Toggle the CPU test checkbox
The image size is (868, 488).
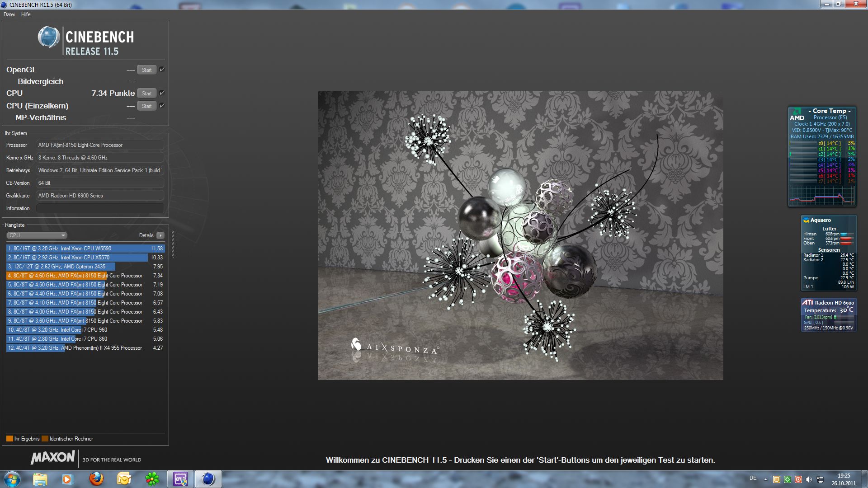162,93
